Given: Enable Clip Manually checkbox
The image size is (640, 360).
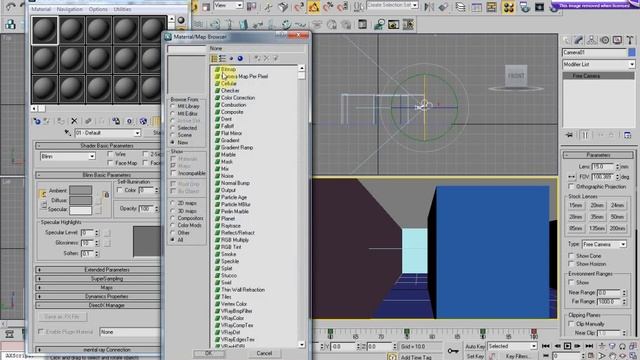Looking at the screenshot, I should point(571,324).
